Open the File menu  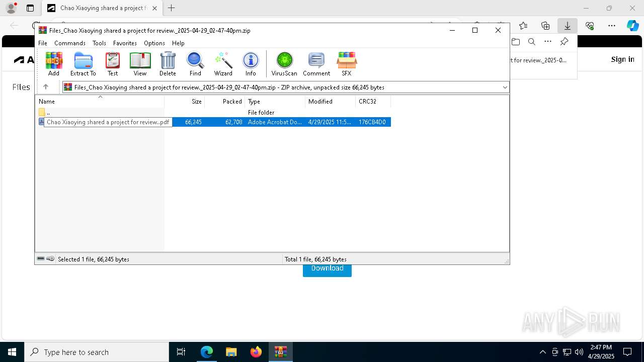pyautogui.click(x=43, y=43)
